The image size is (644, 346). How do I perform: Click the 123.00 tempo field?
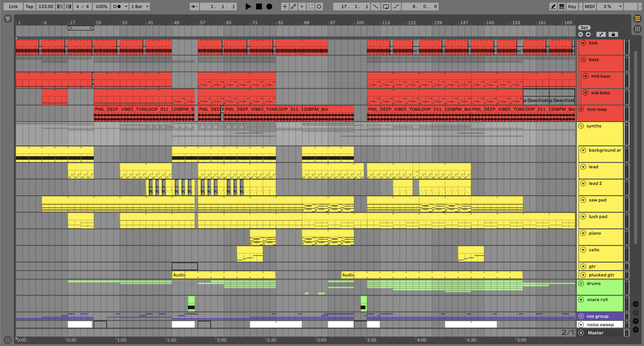point(46,7)
